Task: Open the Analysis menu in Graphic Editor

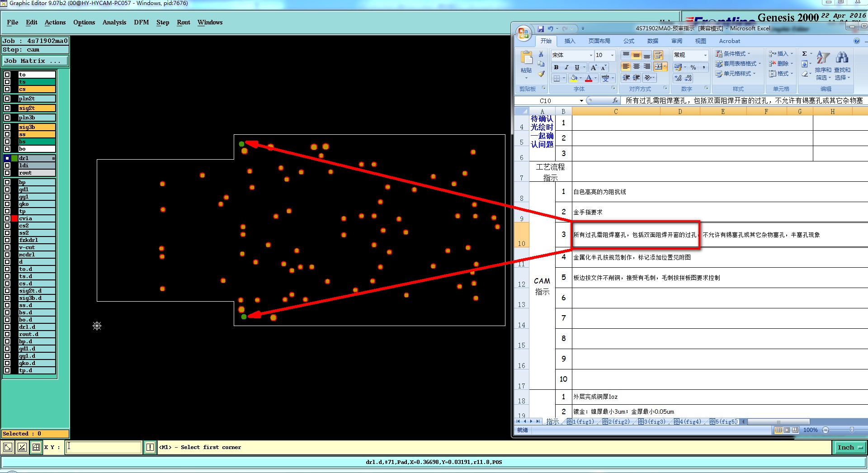Action: coord(114,22)
